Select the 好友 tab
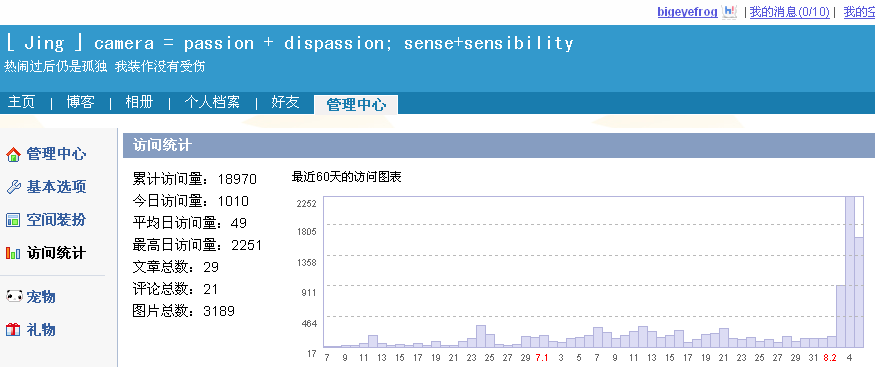The width and height of the screenshot is (875, 367). click(x=285, y=102)
